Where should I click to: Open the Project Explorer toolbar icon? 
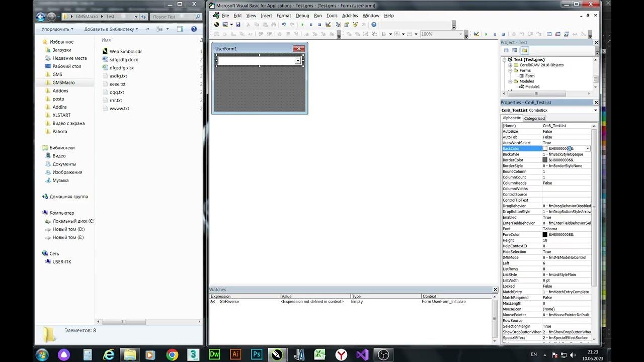338,25
